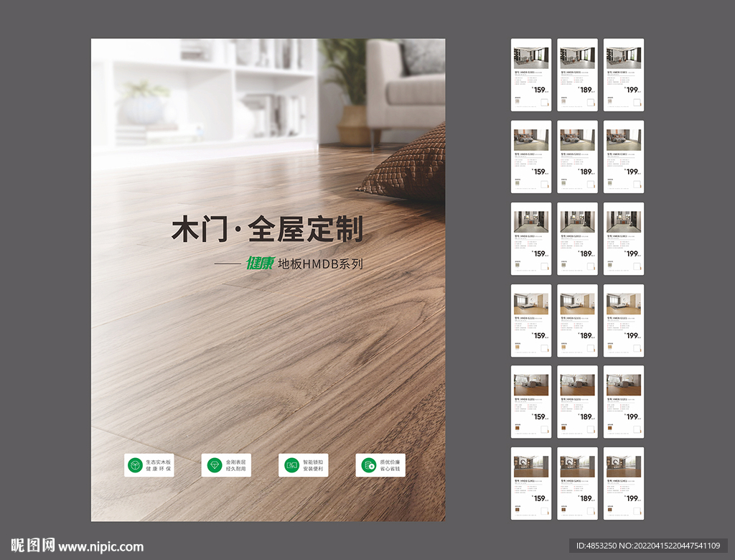This screenshot has height=560, width=735.
Task: Open the round-wall-art room card priced 159
Action: click(x=531, y=484)
